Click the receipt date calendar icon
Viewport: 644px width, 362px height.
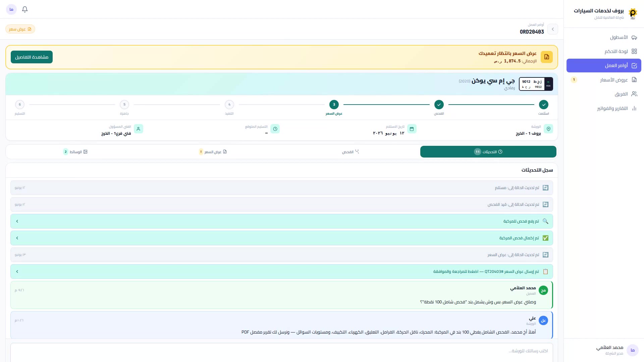pyautogui.click(x=412, y=129)
